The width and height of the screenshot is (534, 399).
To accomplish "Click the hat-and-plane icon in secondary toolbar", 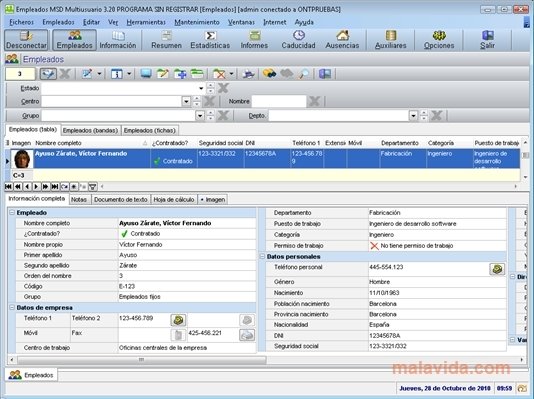I will (x=249, y=74).
